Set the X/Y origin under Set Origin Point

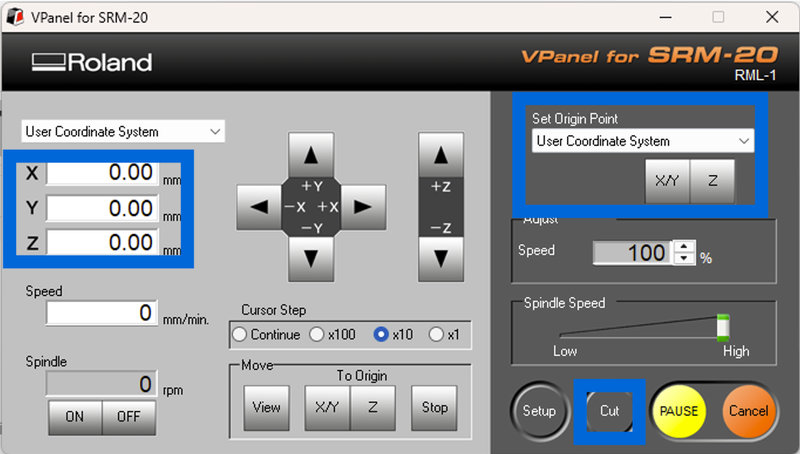pos(667,181)
